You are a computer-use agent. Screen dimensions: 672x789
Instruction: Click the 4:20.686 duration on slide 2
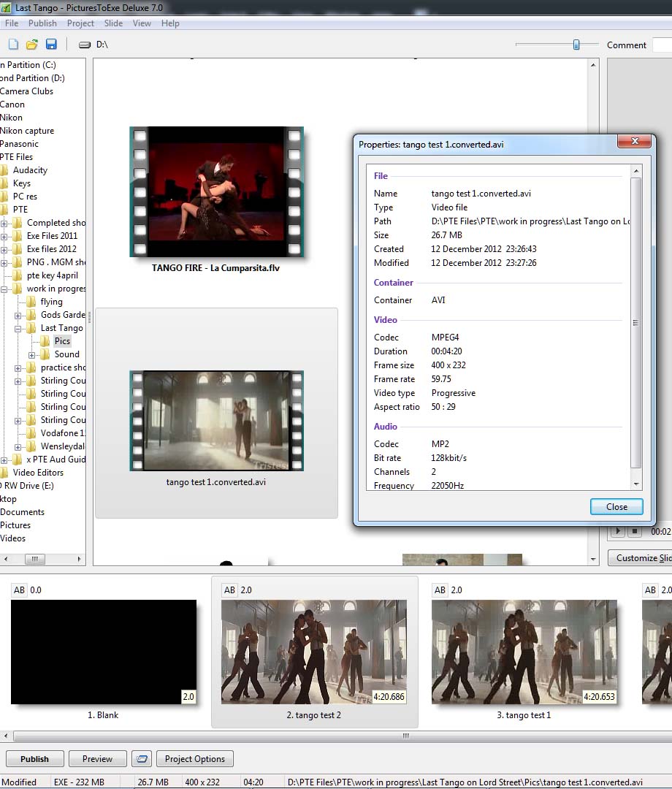pos(389,696)
